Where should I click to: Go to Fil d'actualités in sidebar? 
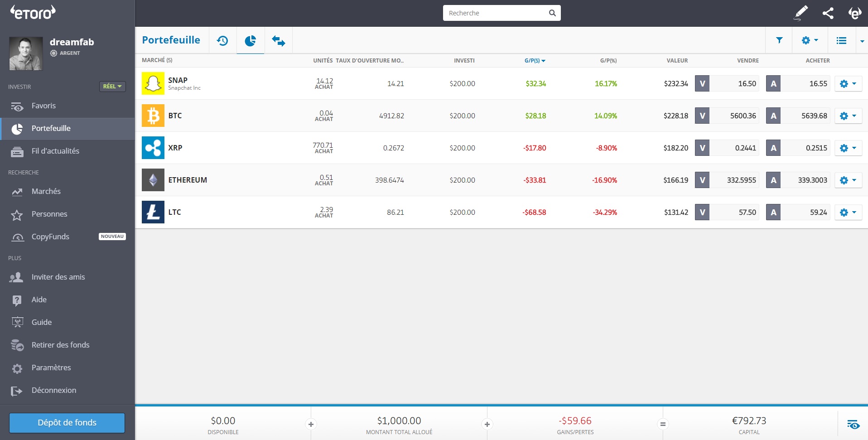tap(55, 151)
